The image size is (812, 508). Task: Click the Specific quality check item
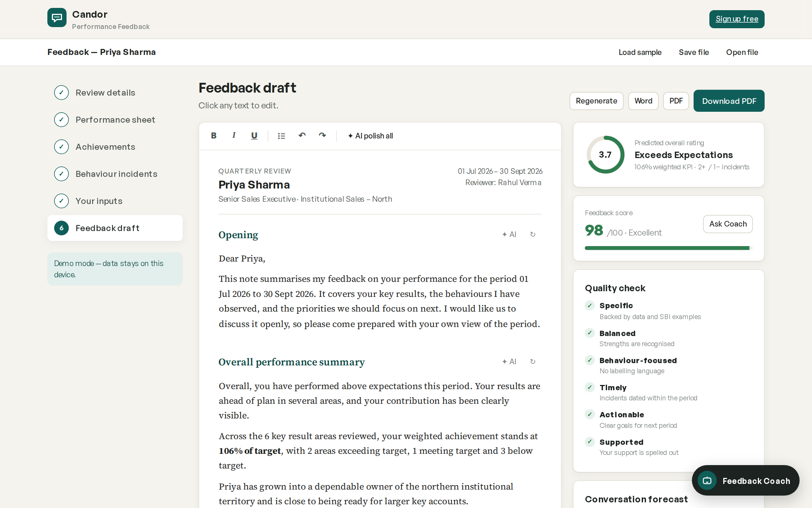coord(669,311)
